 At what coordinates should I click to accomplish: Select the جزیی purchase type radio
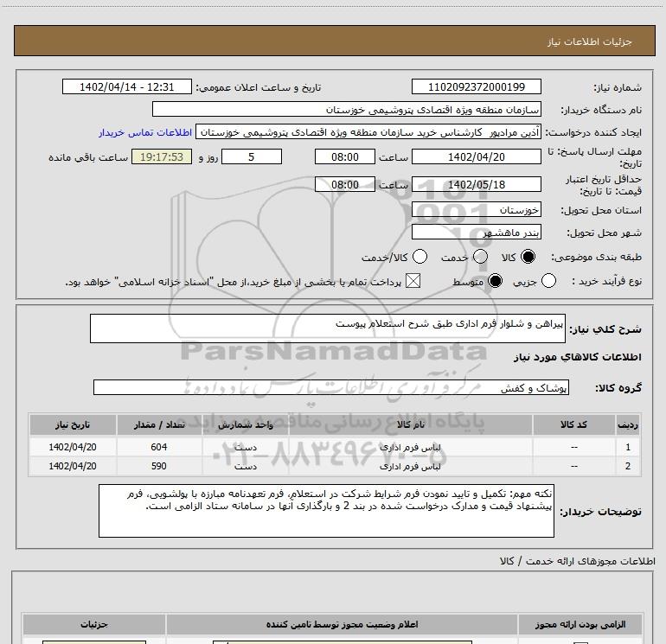[x=548, y=281]
